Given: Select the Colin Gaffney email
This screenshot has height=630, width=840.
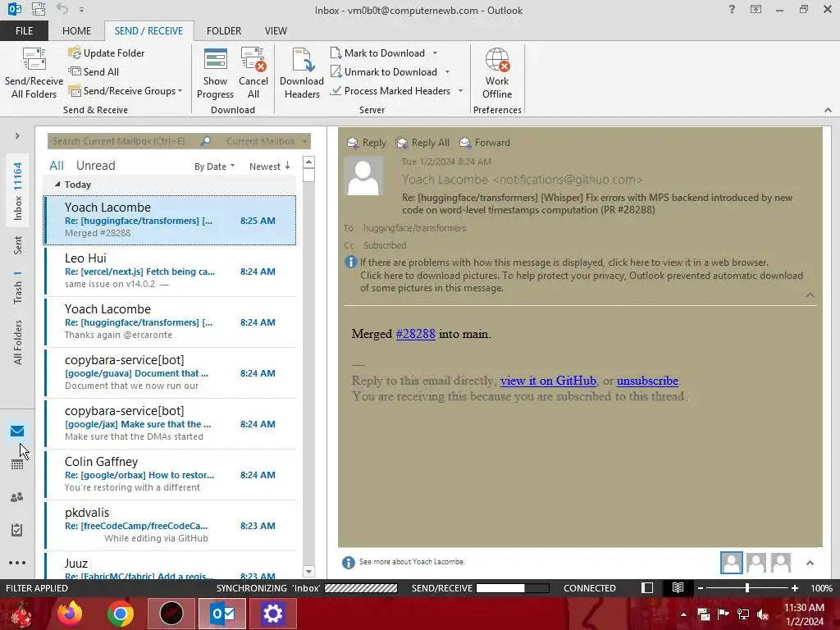Looking at the screenshot, I should pos(171,475).
